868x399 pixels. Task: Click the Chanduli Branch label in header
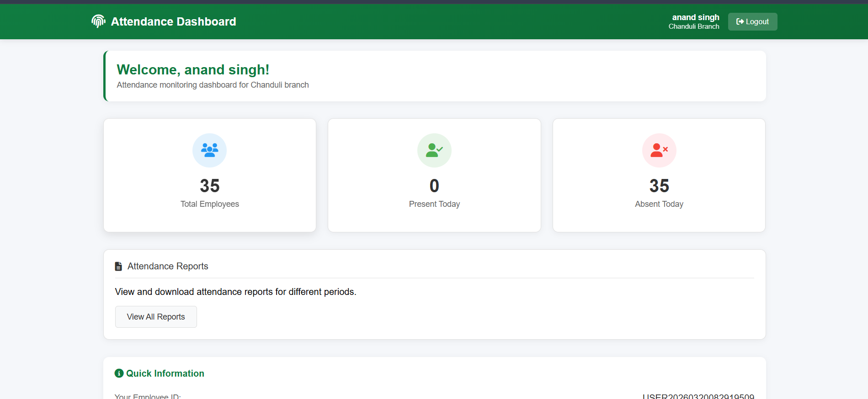point(693,26)
